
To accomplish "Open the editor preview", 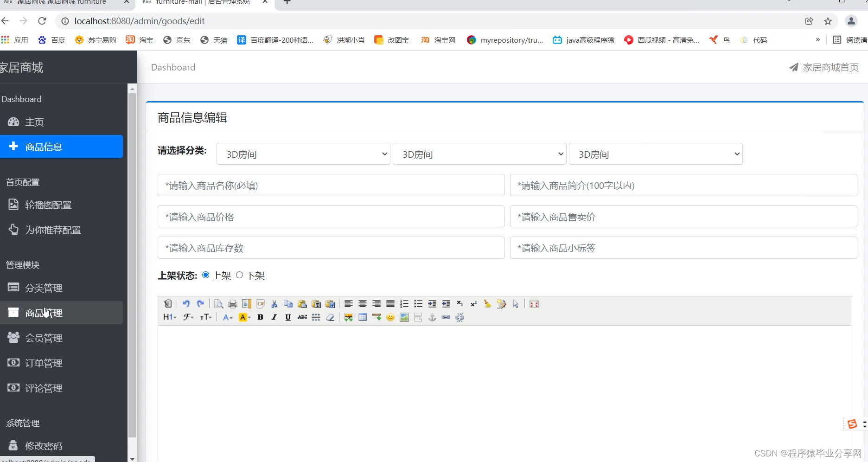I will [218, 304].
